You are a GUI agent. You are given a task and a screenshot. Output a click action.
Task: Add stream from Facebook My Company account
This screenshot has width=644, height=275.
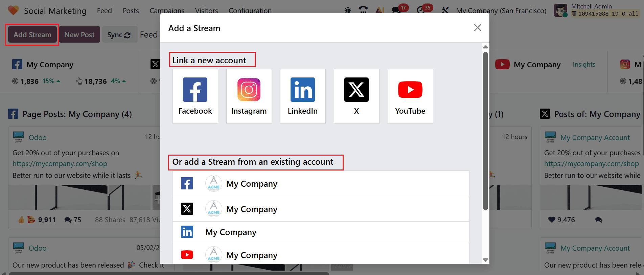(321, 184)
